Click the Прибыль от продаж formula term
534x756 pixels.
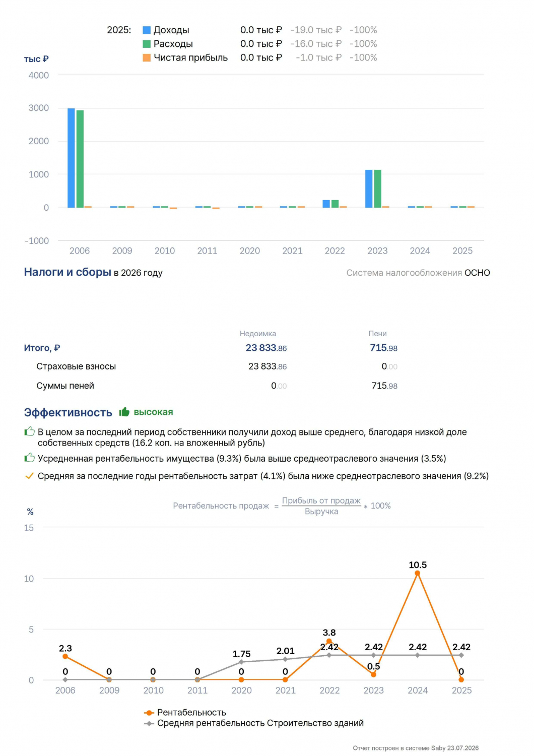pos(321,500)
